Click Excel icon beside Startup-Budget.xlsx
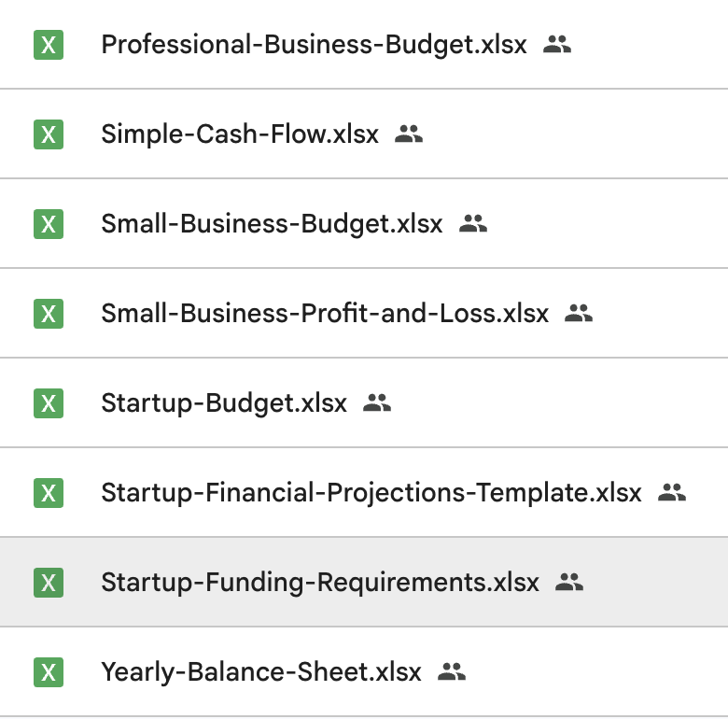 49,403
